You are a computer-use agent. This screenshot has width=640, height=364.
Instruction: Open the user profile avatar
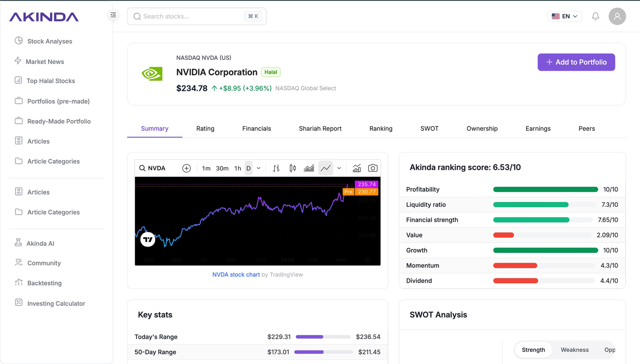[617, 16]
